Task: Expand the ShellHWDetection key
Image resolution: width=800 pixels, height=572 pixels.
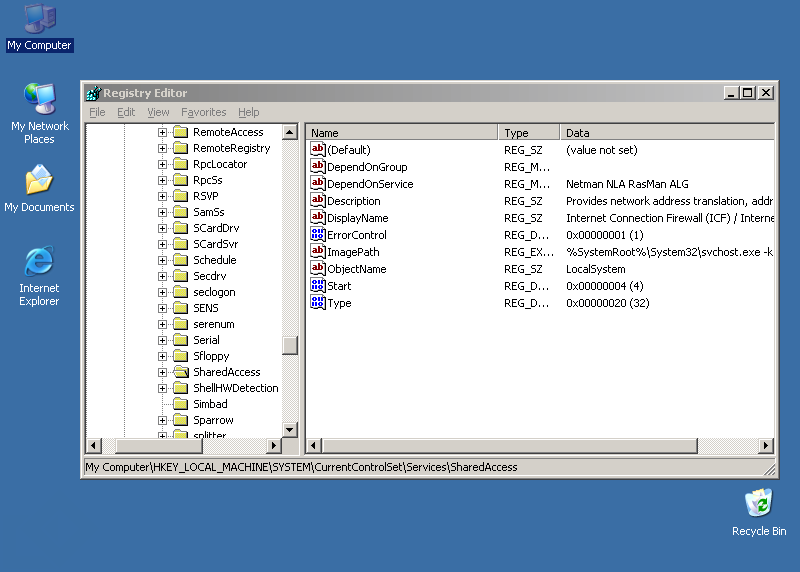Action: 162,388
